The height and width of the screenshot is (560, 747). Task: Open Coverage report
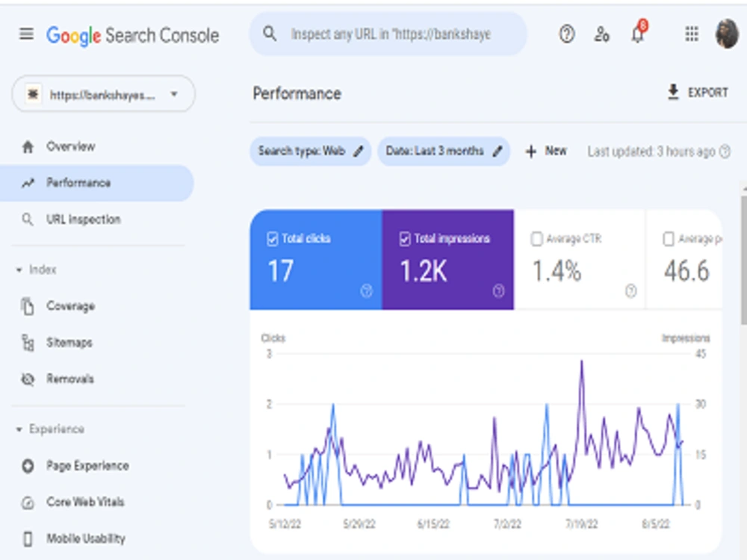(x=70, y=306)
